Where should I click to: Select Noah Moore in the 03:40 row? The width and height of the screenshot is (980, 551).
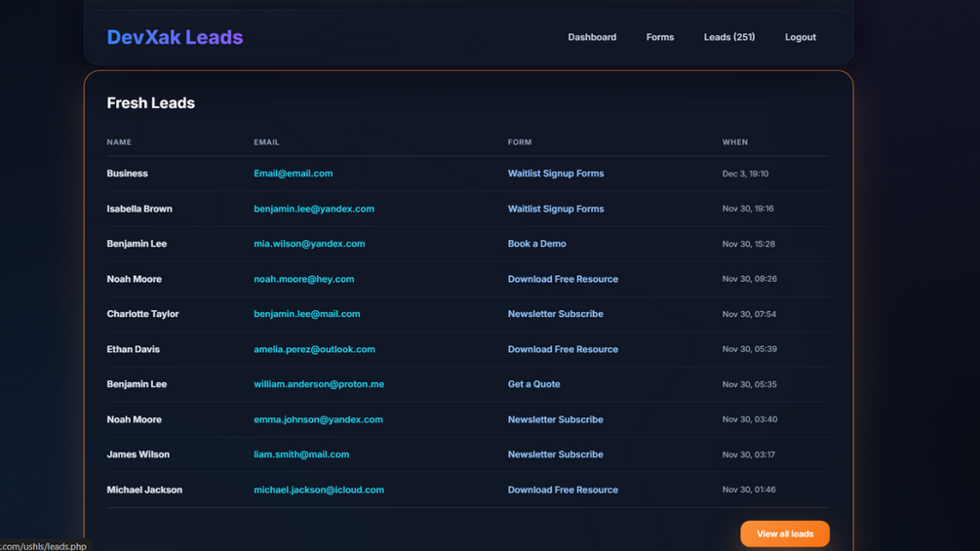point(134,419)
